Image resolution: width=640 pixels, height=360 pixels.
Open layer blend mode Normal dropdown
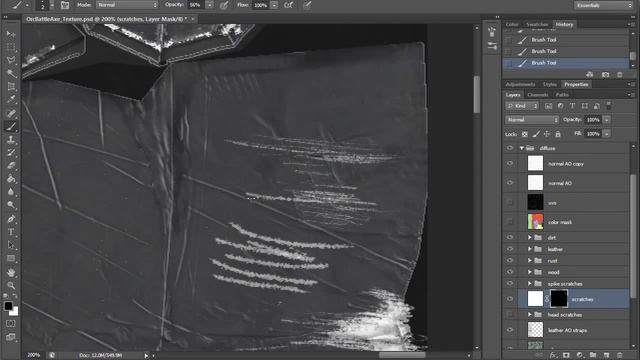532,120
